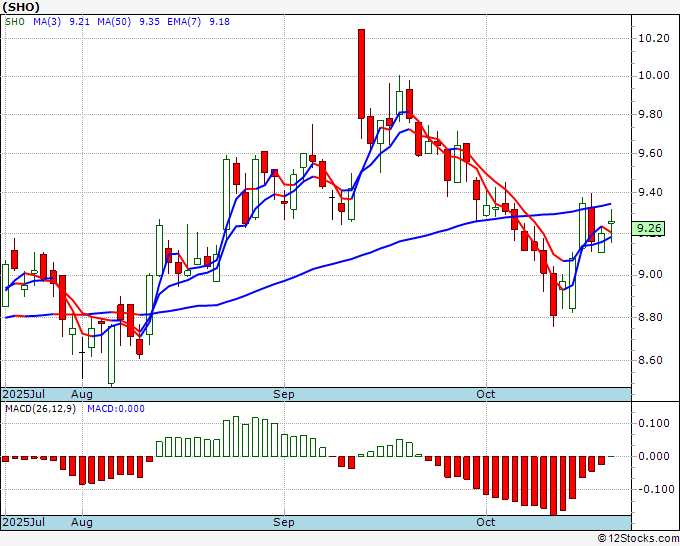The height and width of the screenshot is (546, 680).
Task: Click the 0.100 MACD axis label
Action: [x=654, y=423]
